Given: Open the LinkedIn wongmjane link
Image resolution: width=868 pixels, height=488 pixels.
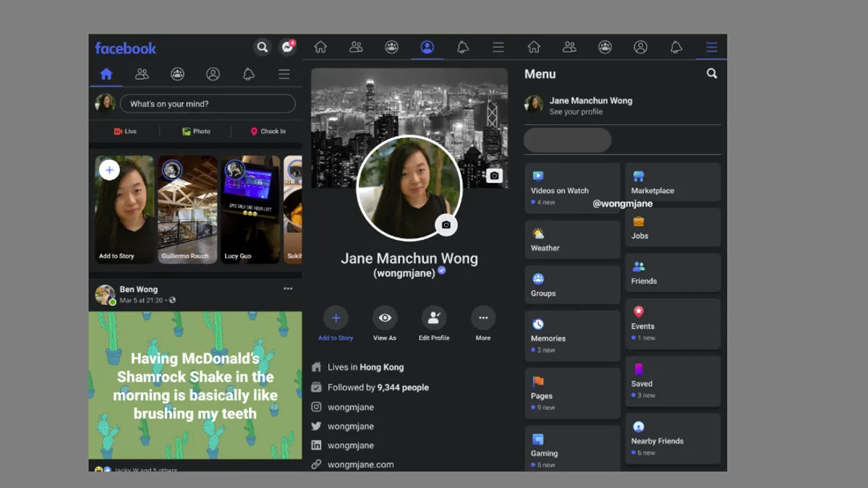Looking at the screenshot, I should (343, 445).
